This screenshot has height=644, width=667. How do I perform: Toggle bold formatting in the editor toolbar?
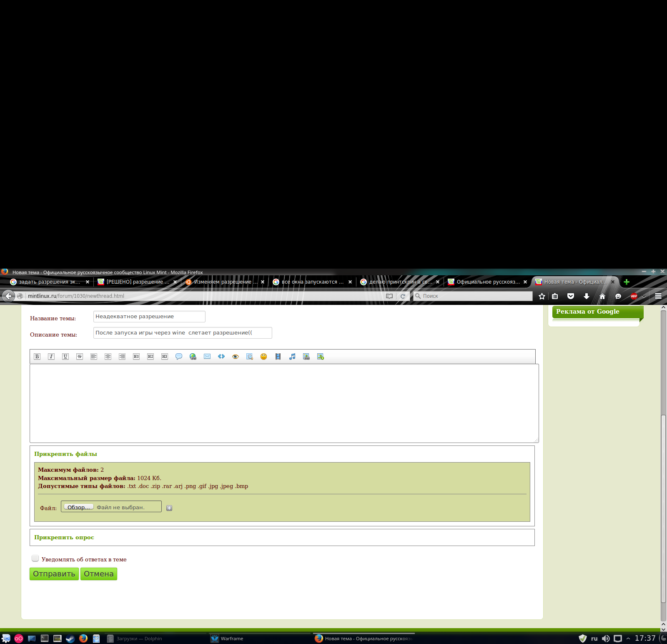pos(37,357)
